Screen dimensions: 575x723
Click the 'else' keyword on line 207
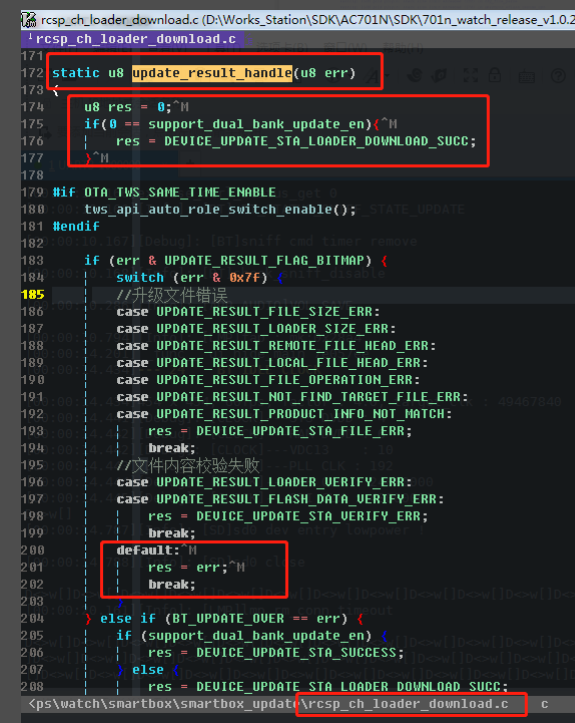148,670
